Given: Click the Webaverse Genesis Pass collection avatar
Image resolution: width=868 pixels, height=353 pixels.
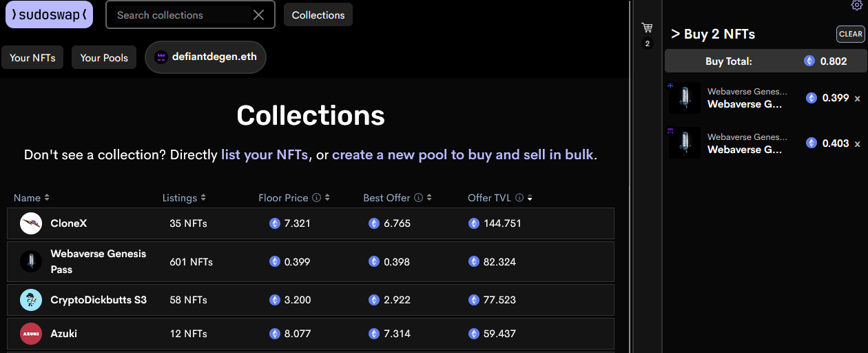Looking at the screenshot, I should pyautogui.click(x=31, y=261).
